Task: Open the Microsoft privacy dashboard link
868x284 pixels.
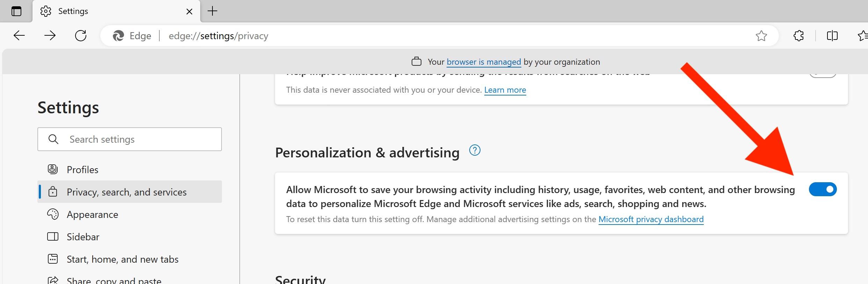Action: (x=651, y=219)
